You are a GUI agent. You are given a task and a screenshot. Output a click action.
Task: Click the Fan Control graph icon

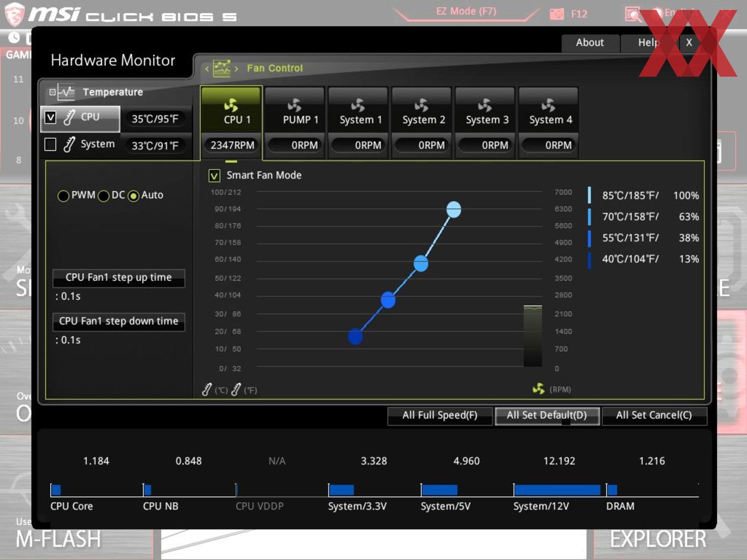tap(222, 69)
